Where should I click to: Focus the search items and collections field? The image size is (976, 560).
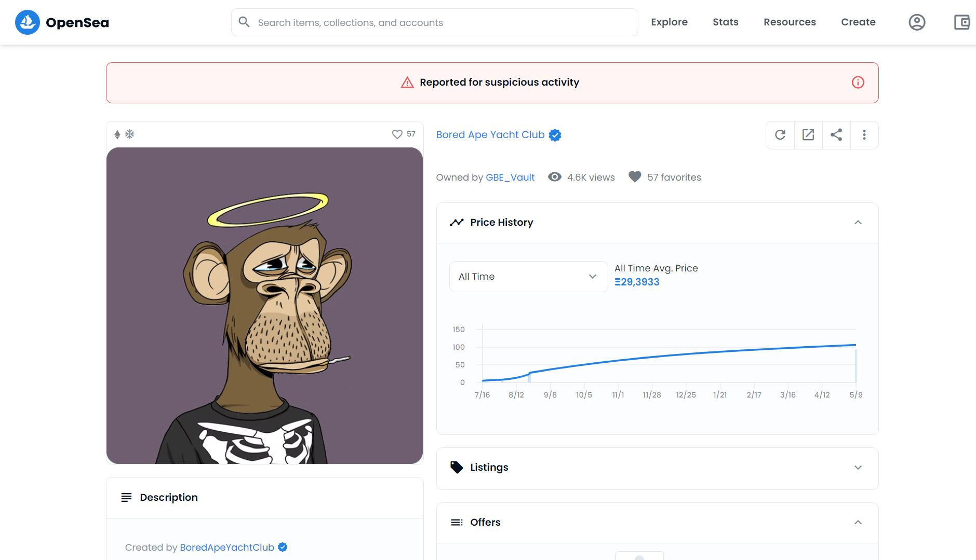tap(434, 22)
